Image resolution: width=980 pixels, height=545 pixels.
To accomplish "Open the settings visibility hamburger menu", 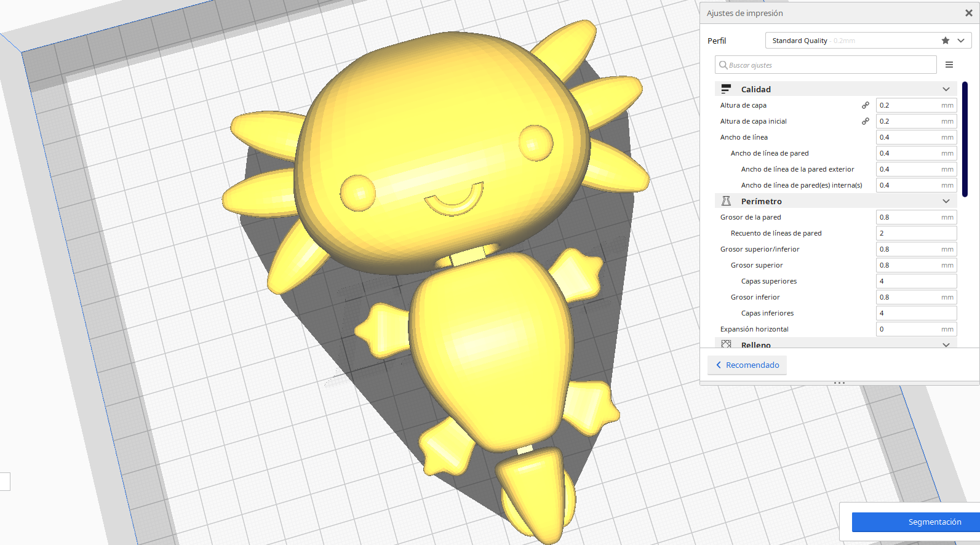I will coord(949,65).
